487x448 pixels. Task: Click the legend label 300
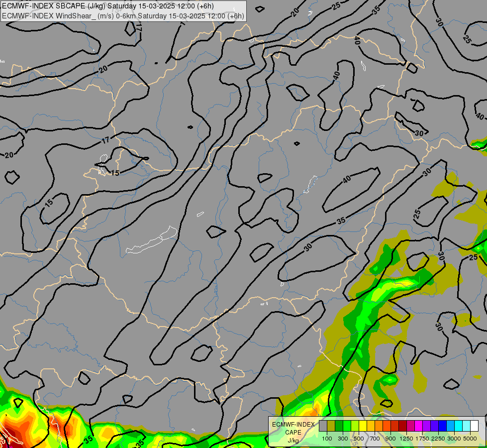343,439
